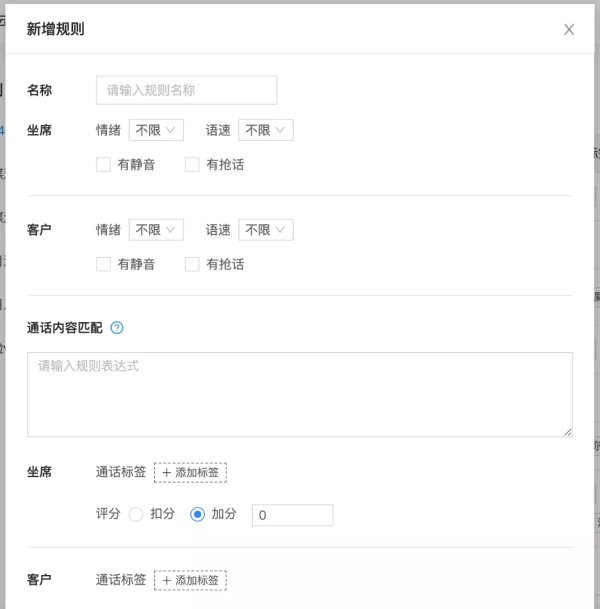The image size is (600, 609).
Task: Open the 坐席 语速 dropdown
Action: click(266, 130)
